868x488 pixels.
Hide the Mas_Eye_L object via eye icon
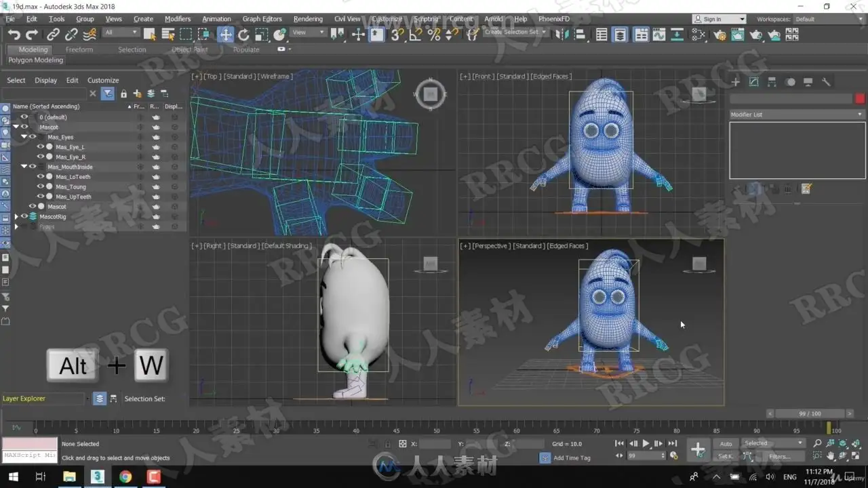(x=41, y=147)
